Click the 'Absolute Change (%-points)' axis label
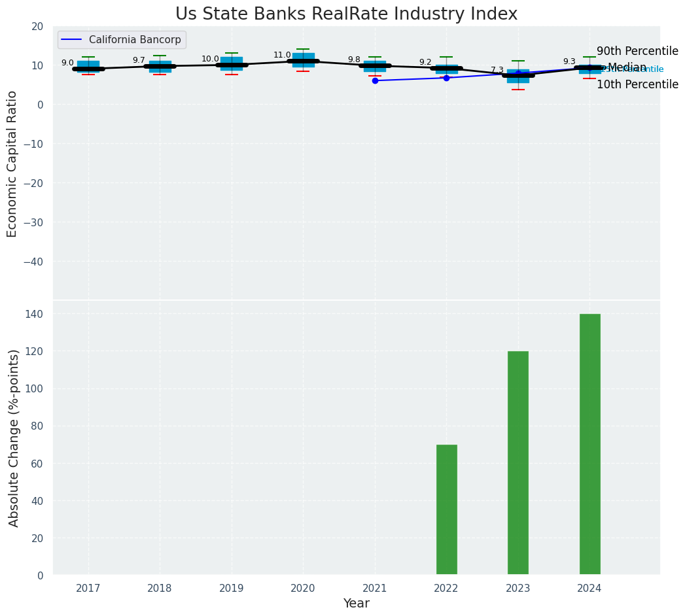The image size is (685, 616). coord(14,437)
